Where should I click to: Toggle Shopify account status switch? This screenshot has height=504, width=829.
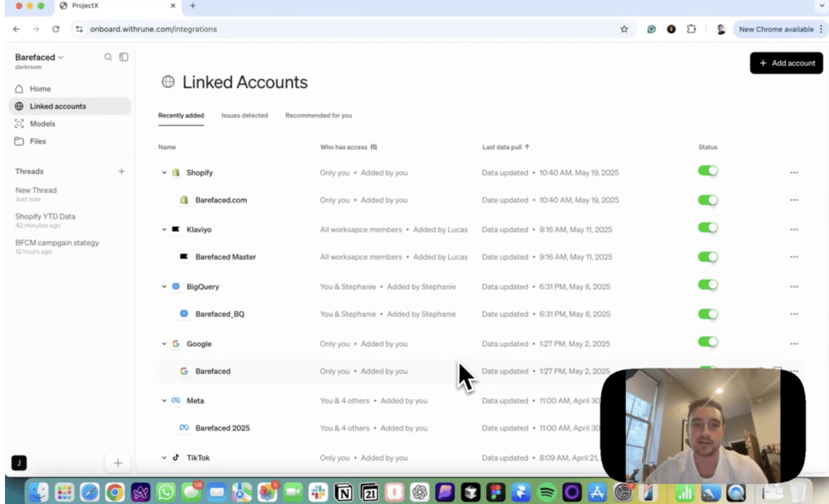tap(708, 171)
